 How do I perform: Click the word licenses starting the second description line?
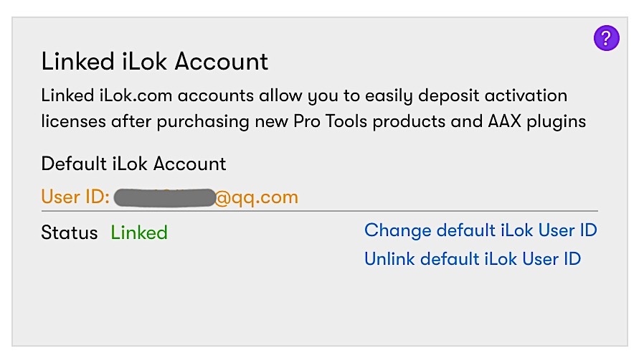point(74,122)
